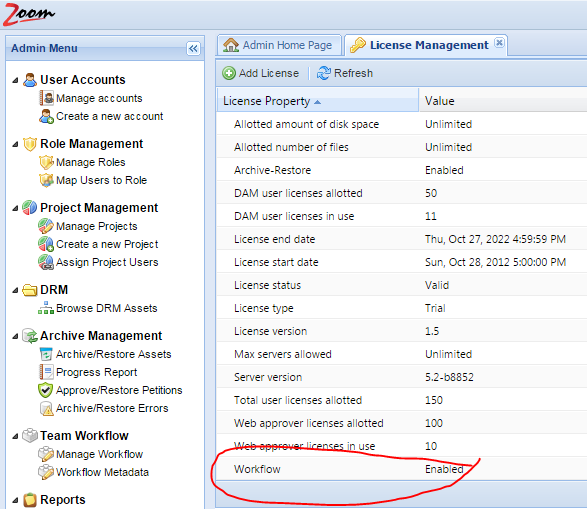The width and height of the screenshot is (587, 509).
Task: Collapse the Project Management tree section
Action: coord(15,208)
